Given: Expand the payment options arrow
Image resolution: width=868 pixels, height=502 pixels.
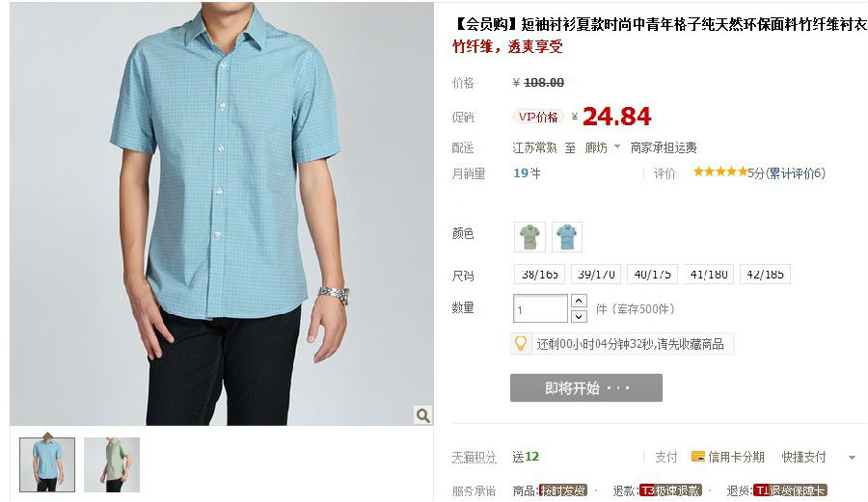Looking at the screenshot, I should [852, 458].
